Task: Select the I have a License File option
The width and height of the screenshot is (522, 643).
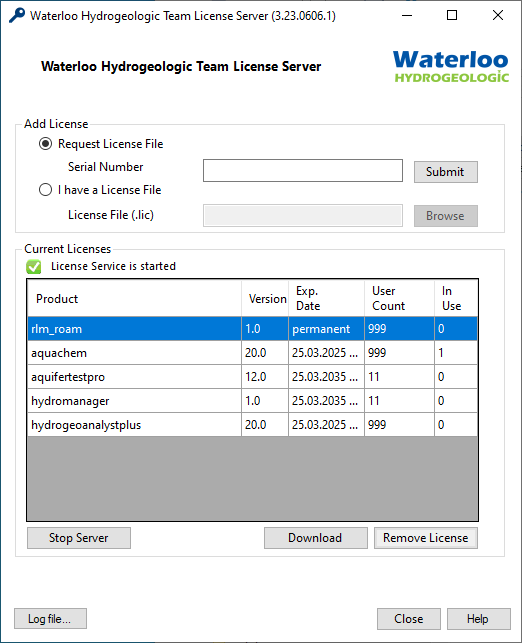Action: click(x=45, y=190)
